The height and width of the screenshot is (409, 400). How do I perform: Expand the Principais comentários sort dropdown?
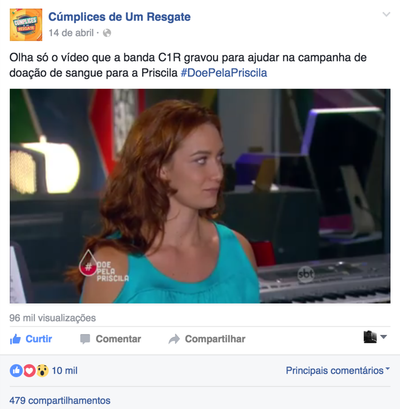[x=337, y=370]
